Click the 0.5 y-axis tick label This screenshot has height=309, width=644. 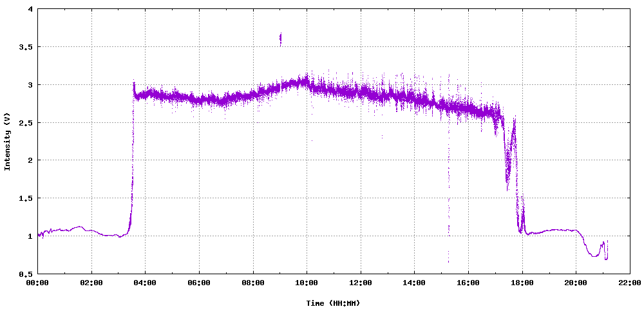(x=26, y=274)
